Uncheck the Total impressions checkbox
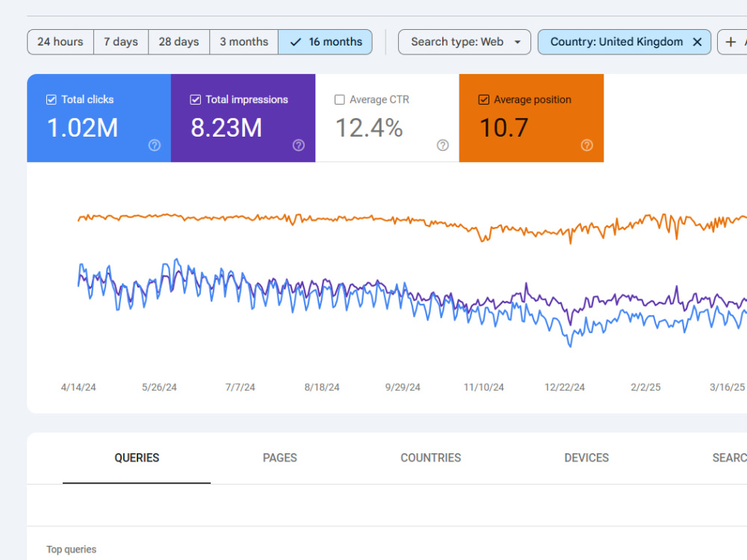The image size is (747, 560). [x=195, y=99]
